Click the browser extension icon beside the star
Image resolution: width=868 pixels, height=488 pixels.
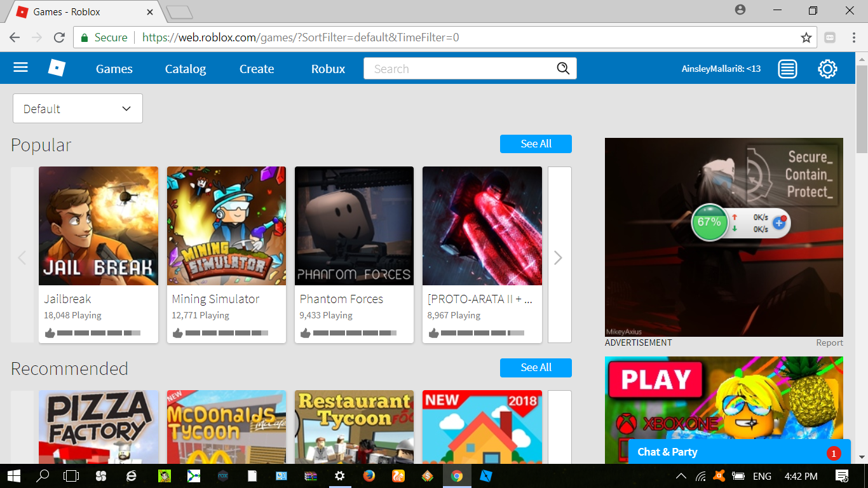[830, 37]
